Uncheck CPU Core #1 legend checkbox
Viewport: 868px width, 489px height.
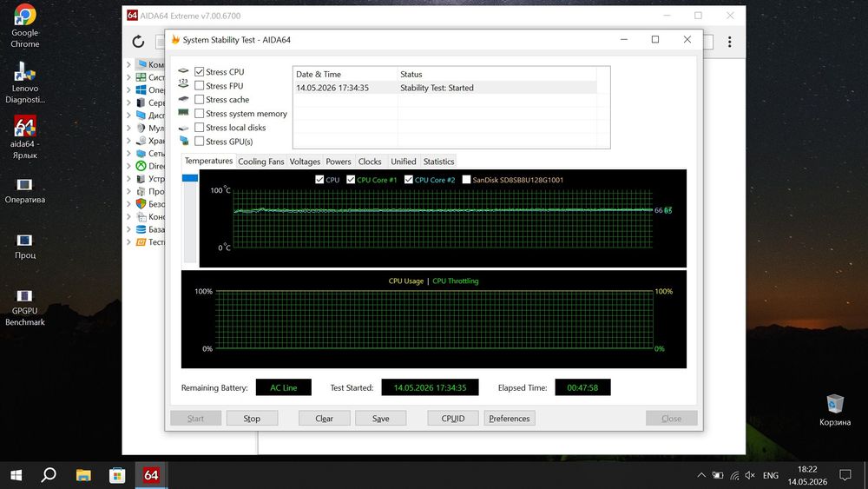[351, 180]
